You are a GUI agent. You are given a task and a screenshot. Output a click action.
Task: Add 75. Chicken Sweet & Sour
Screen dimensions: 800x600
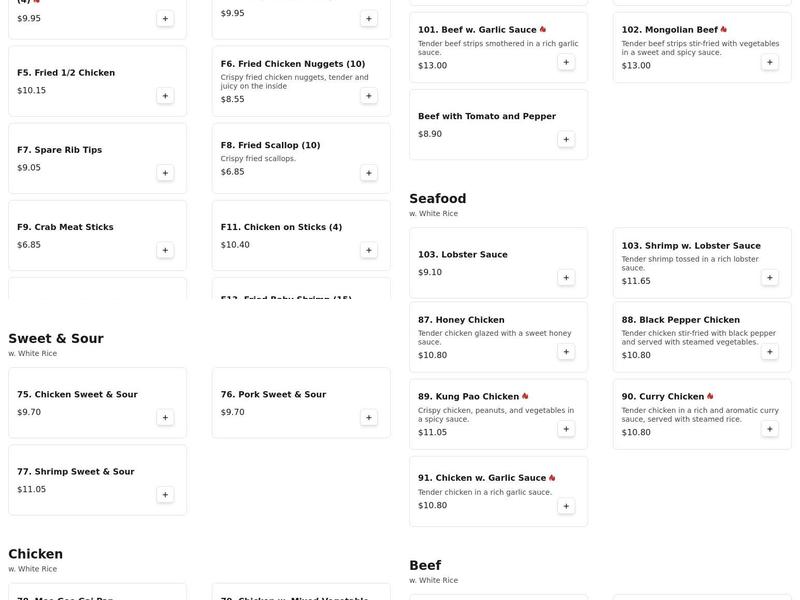coord(165,417)
